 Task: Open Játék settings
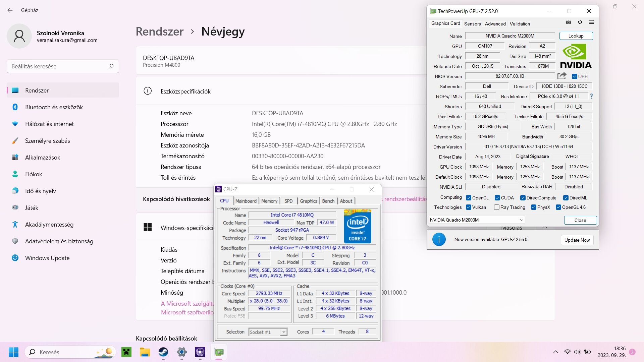pyautogui.click(x=63, y=208)
